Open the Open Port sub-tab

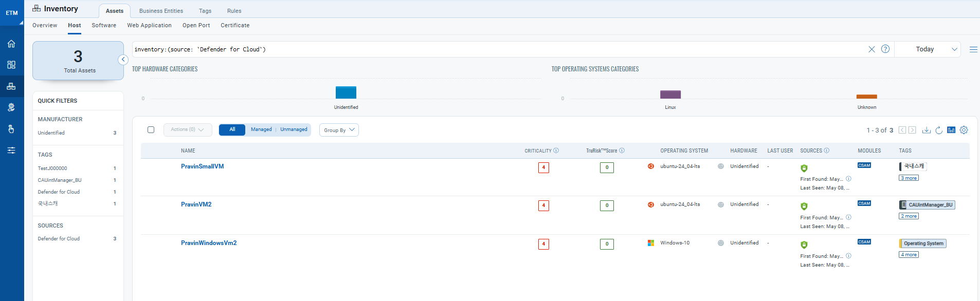(196, 25)
